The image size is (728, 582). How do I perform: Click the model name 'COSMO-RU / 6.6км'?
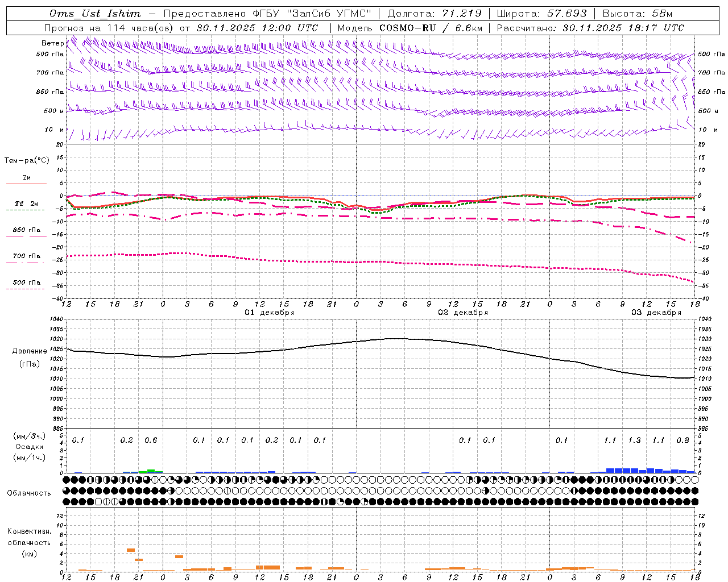431,28
